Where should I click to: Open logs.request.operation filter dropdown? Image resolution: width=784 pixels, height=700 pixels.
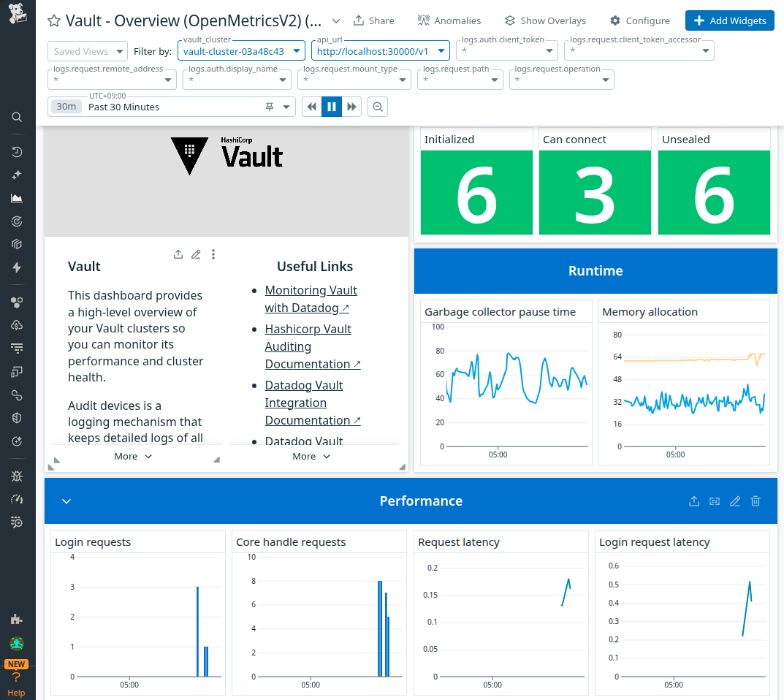click(x=561, y=80)
